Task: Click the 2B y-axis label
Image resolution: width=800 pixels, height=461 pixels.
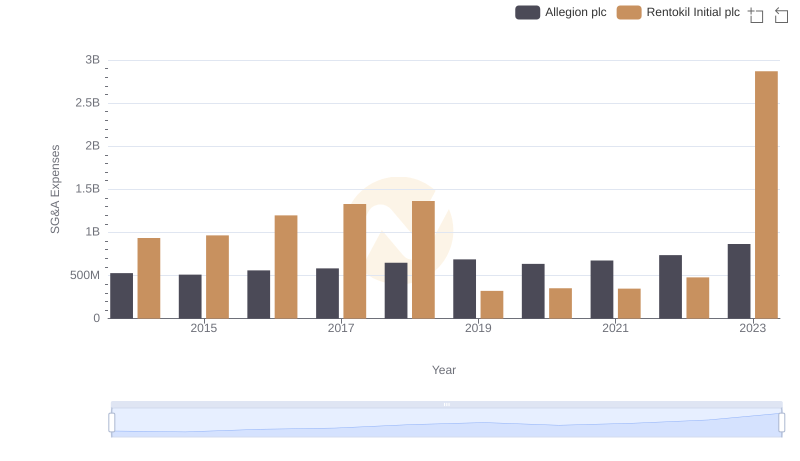Action: tap(92, 146)
